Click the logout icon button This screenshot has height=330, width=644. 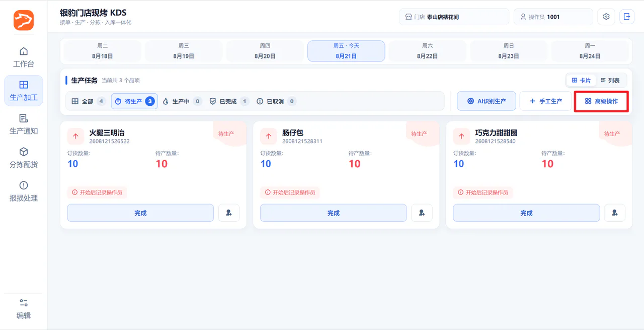point(627,17)
